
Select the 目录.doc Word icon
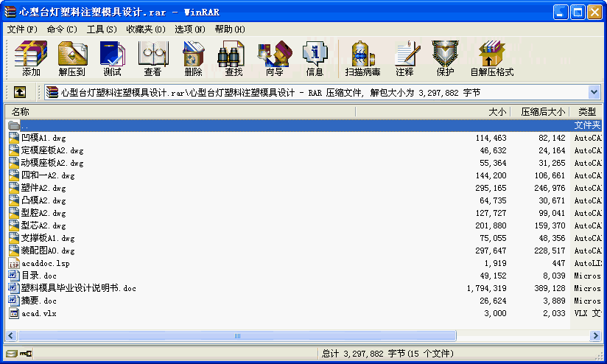[14, 276]
